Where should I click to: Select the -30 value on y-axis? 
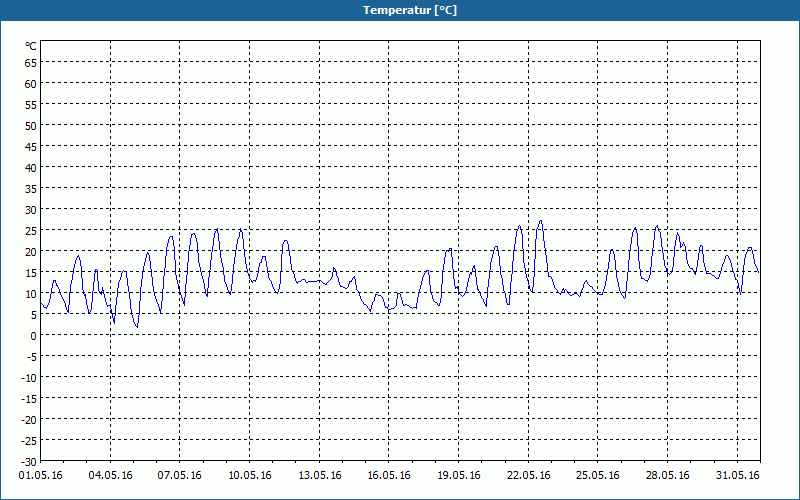click(29, 462)
